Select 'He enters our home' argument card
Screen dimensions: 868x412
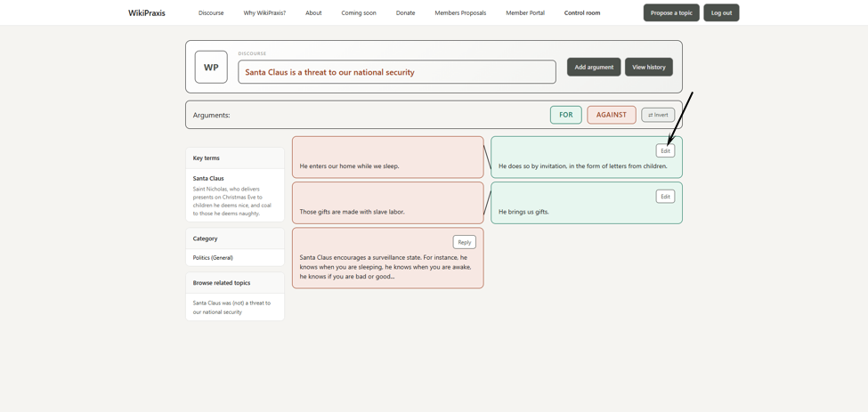click(x=387, y=157)
